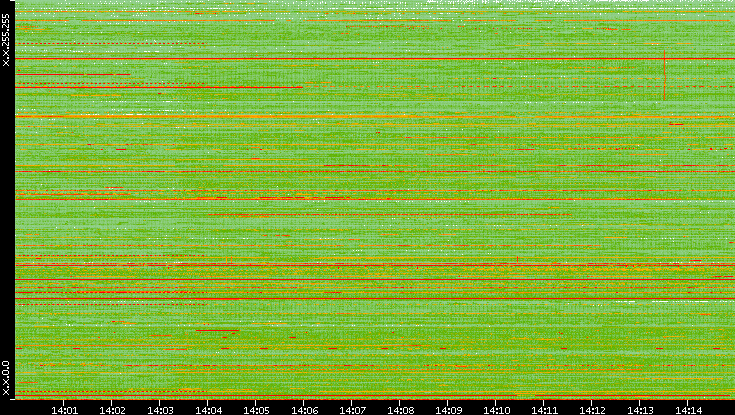Click the 14:10 time axis label
Screen dimensions: 735x415
point(496,410)
